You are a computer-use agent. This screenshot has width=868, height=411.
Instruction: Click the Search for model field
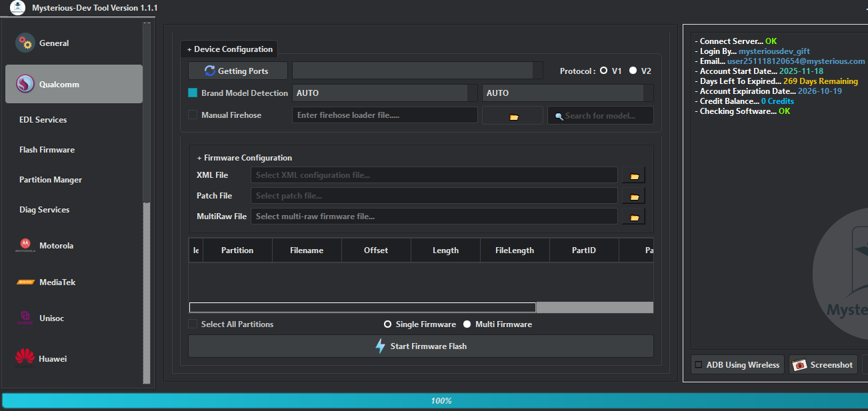pyautogui.click(x=600, y=115)
